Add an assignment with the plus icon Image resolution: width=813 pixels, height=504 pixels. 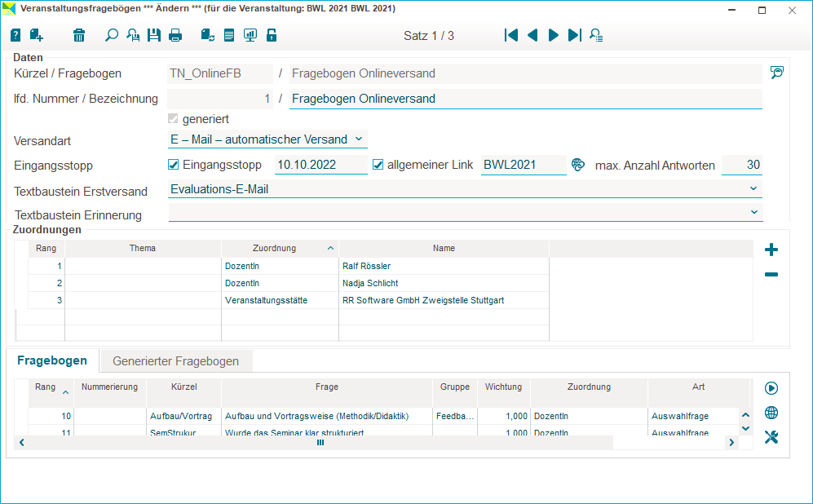click(771, 250)
